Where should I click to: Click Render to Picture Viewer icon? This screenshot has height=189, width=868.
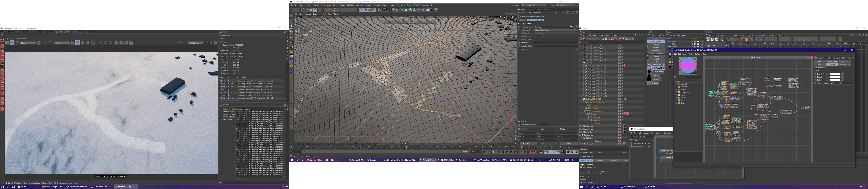[x=384, y=10]
